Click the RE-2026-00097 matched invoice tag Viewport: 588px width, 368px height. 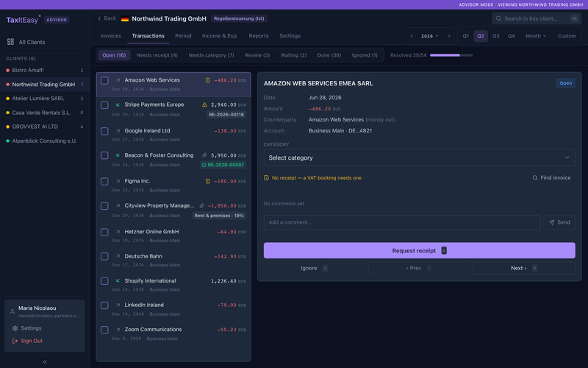click(x=223, y=165)
